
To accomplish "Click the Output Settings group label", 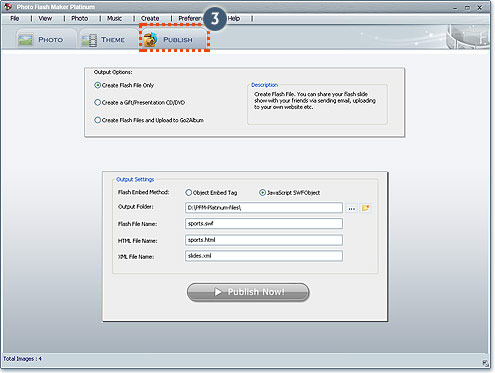I will point(135,179).
